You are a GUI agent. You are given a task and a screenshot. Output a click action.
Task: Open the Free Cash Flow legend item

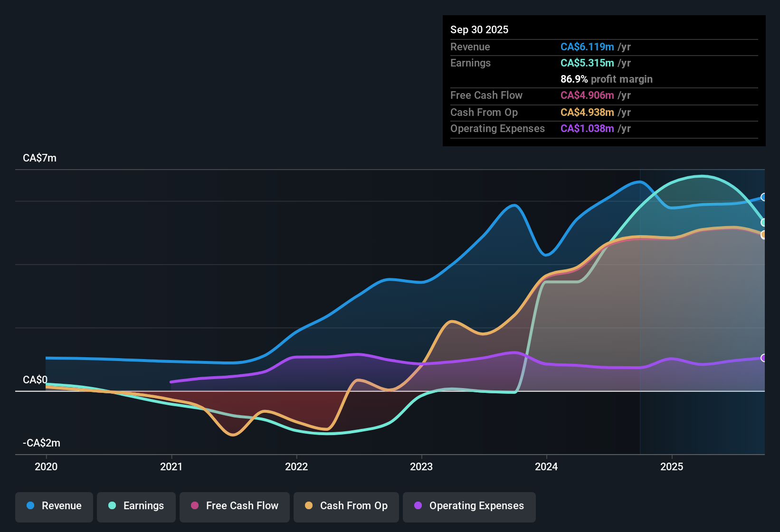[234, 506]
